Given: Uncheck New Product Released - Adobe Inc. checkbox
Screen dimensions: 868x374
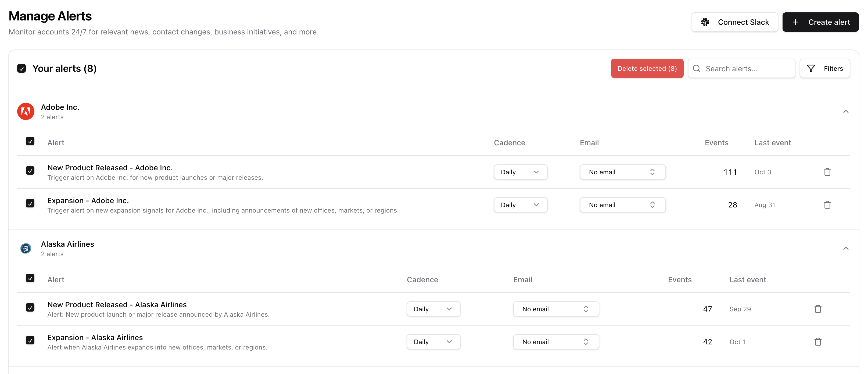Looking at the screenshot, I should tap(30, 170).
